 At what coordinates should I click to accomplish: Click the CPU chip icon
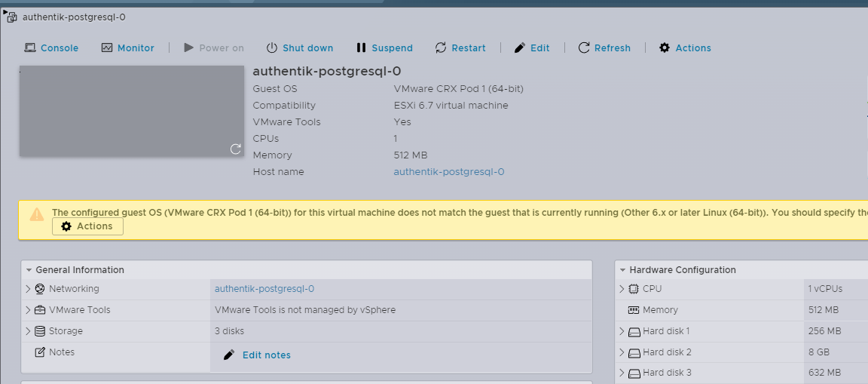click(633, 289)
